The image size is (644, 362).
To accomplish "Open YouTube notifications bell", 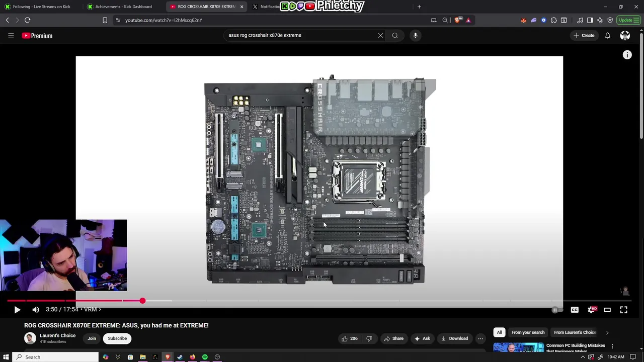I will tap(607, 35).
